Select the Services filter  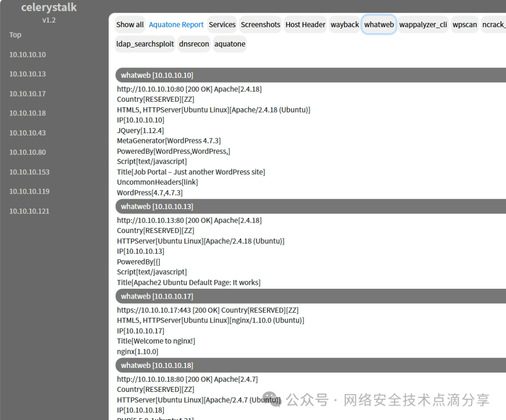[222, 24]
